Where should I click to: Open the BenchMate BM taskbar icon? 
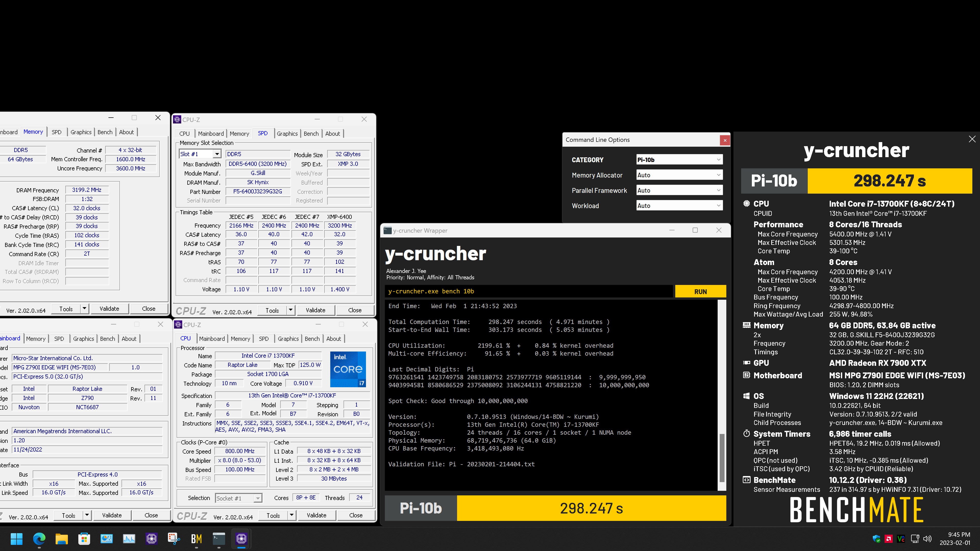[x=196, y=539]
